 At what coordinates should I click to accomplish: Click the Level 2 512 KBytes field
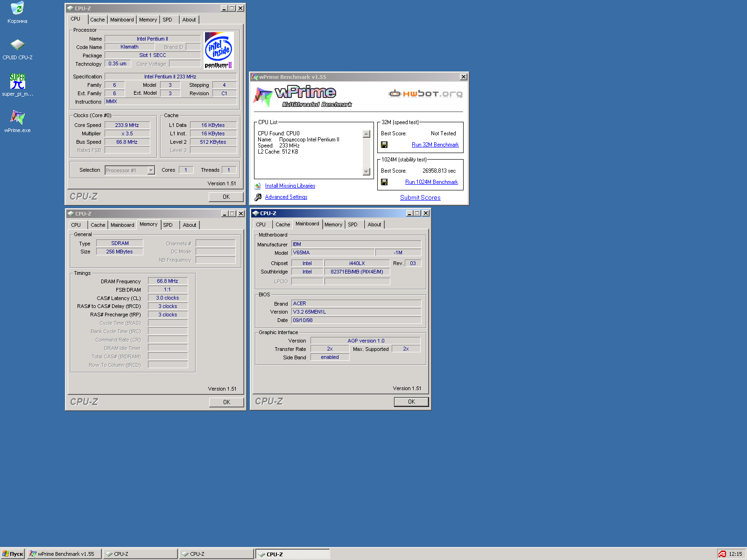point(213,142)
